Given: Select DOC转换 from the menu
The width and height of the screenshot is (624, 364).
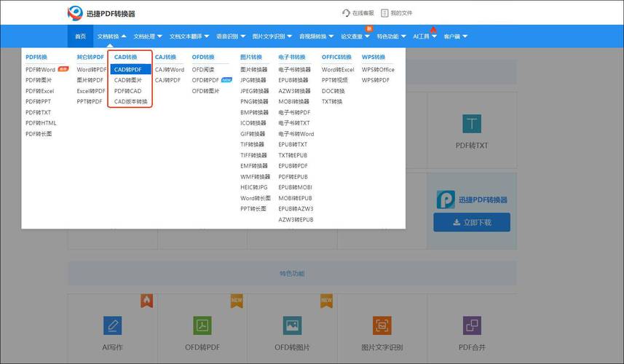Looking at the screenshot, I should [333, 91].
